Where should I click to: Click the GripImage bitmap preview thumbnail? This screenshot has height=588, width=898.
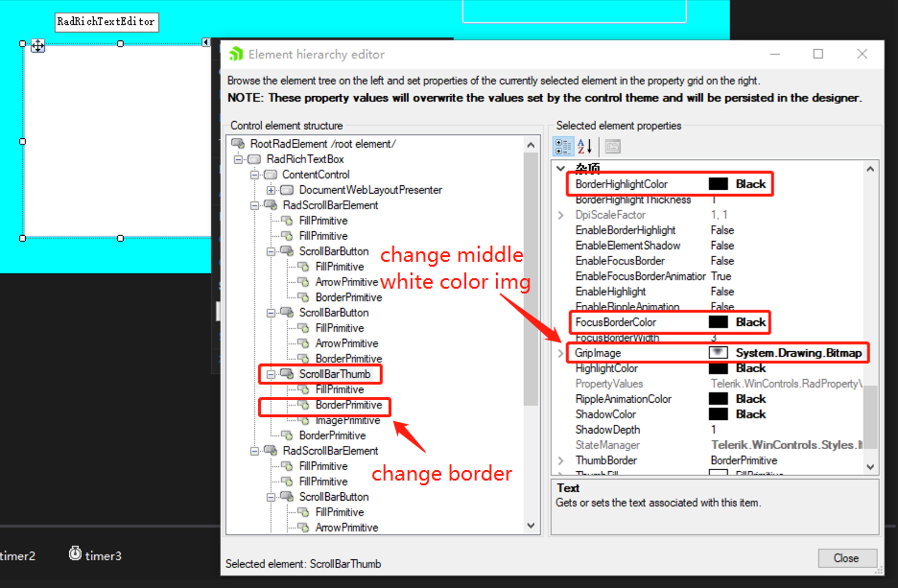point(719,353)
